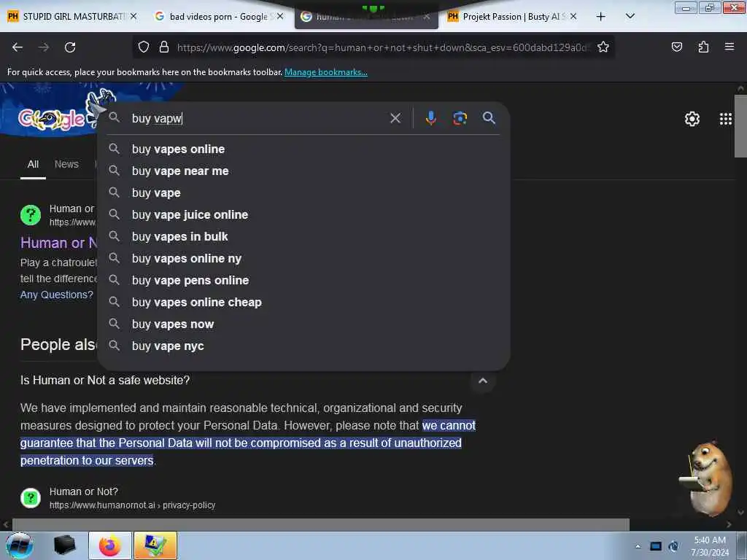Image resolution: width=747 pixels, height=560 pixels.
Task: Open the black box taskbar app
Action: tap(64, 545)
